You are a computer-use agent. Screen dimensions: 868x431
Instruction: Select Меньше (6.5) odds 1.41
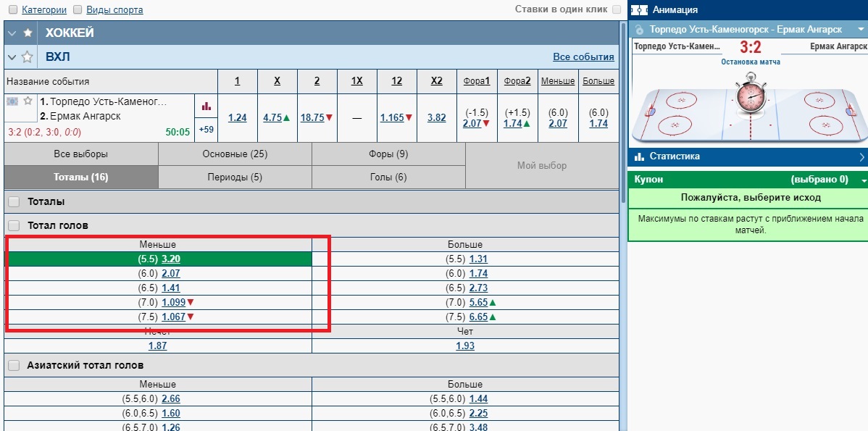click(171, 288)
